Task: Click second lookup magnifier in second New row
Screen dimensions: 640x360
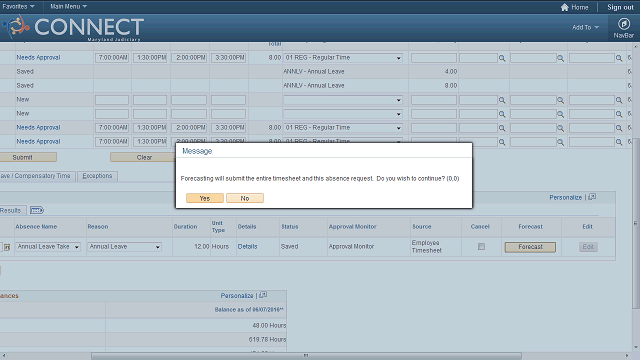Action: pyautogui.click(x=560, y=114)
